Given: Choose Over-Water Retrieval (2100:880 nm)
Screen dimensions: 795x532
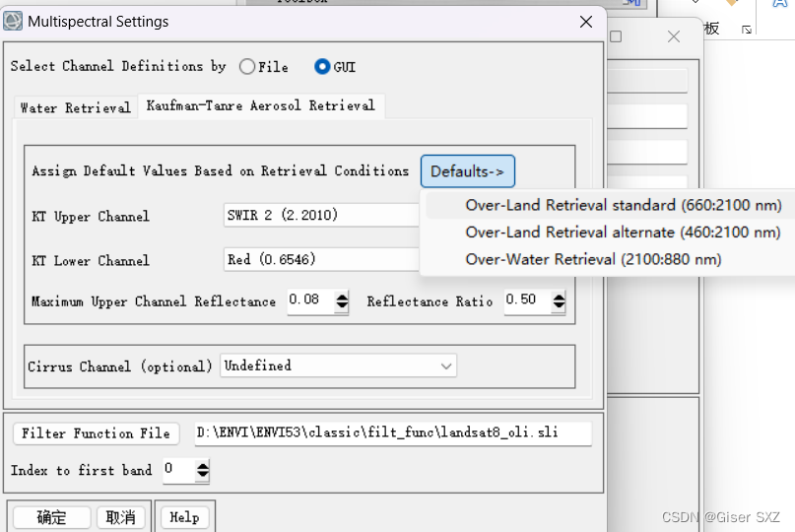Looking at the screenshot, I should (593, 259).
